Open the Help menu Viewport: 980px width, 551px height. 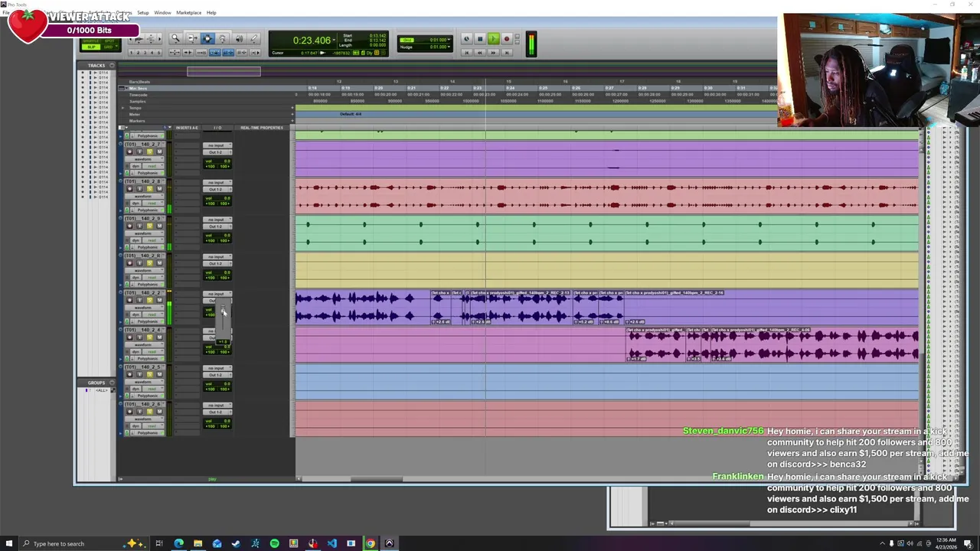pyautogui.click(x=211, y=12)
